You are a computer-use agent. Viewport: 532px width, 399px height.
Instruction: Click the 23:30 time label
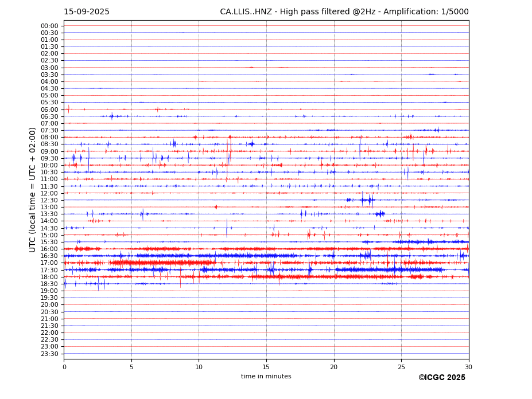[49, 354]
